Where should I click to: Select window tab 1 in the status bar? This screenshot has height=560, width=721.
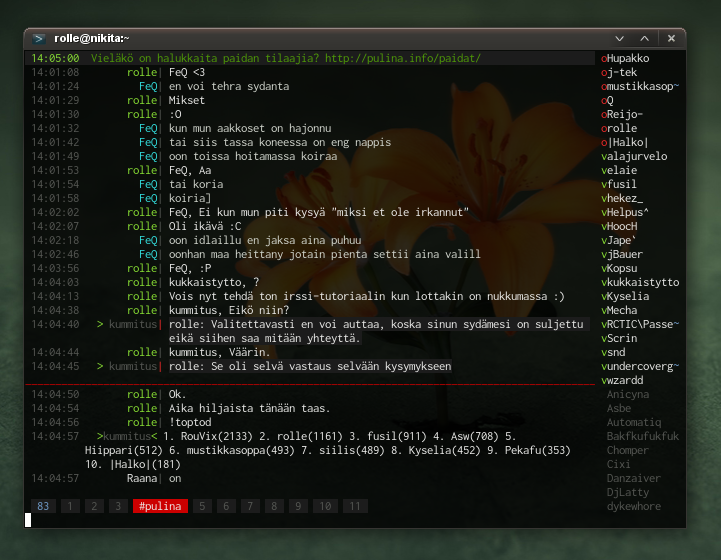point(69,507)
